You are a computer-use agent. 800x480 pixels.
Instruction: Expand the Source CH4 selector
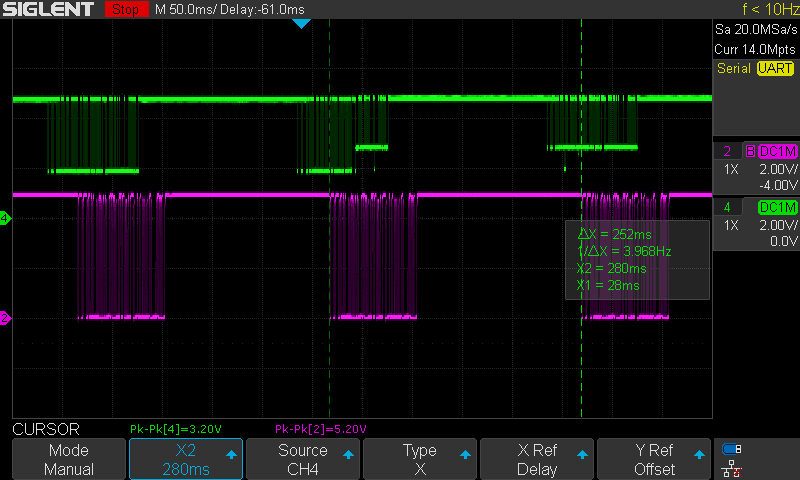coord(303,459)
